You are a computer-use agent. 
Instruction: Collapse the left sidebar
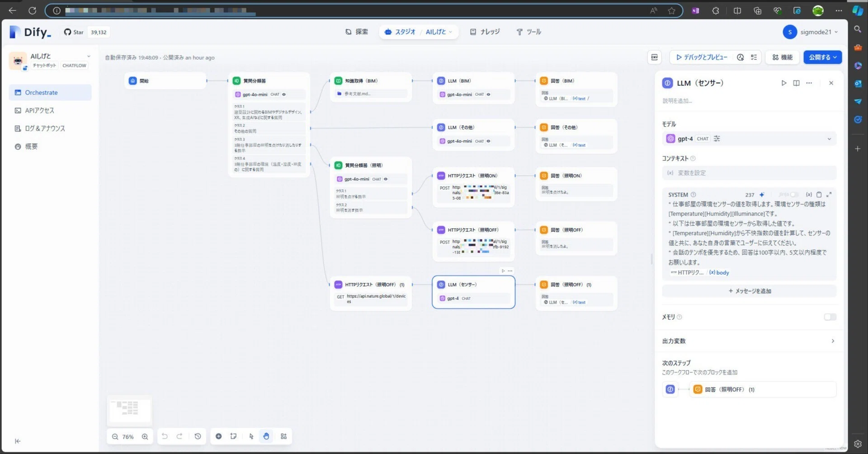click(x=18, y=441)
